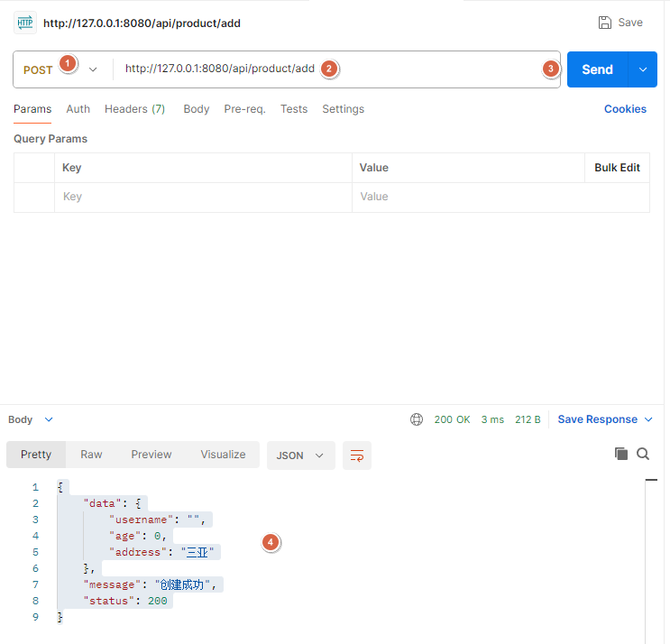Switch to the Preview response view
670x644 pixels.
coord(151,455)
